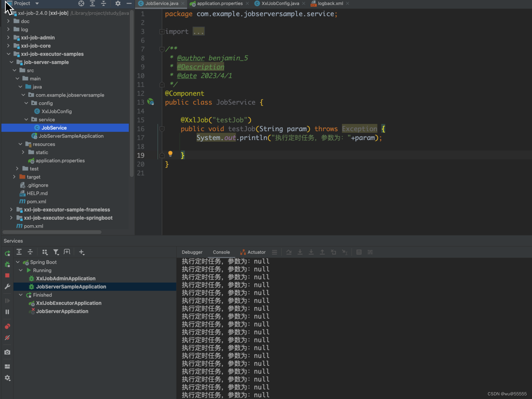532x399 pixels.
Task: Open Project panel settings gear
Action: tap(118, 3)
